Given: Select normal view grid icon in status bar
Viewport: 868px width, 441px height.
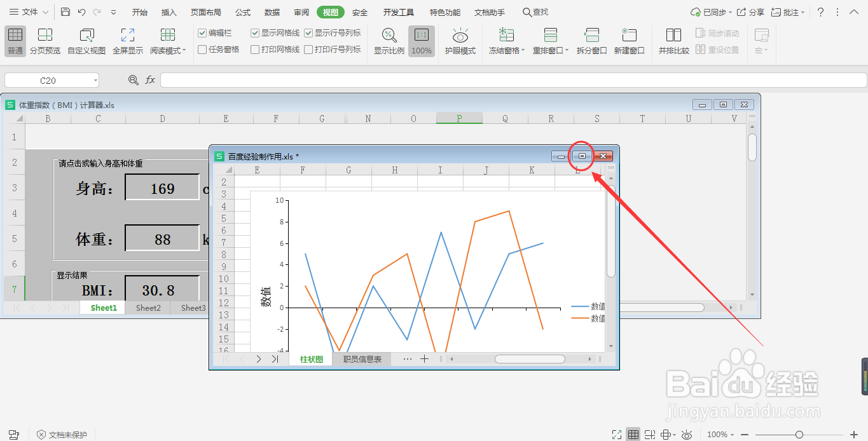Looking at the screenshot, I should [x=633, y=435].
